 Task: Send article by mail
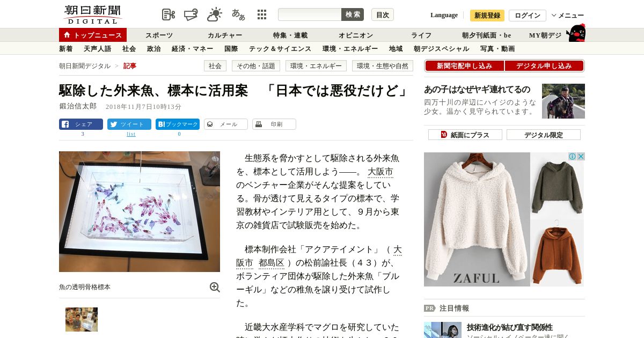pos(226,124)
